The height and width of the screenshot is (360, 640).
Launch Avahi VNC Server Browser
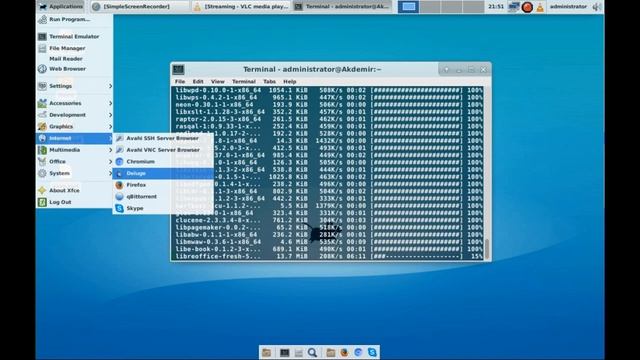point(163,150)
